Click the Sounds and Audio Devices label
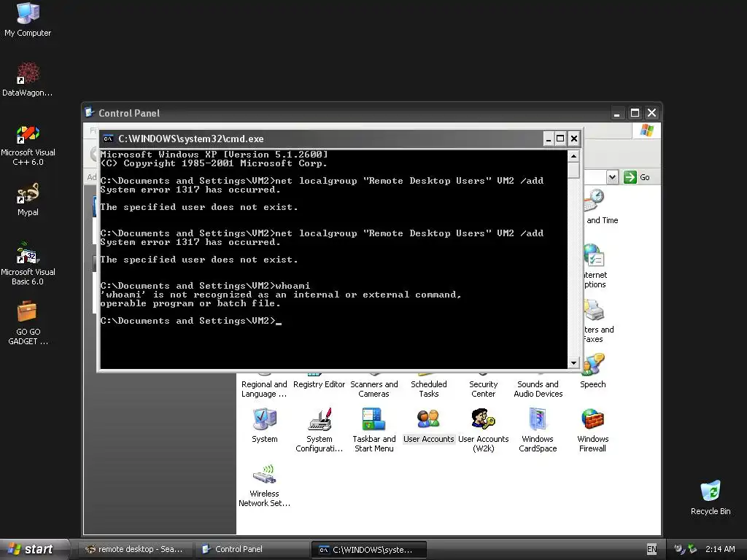 (538, 389)
